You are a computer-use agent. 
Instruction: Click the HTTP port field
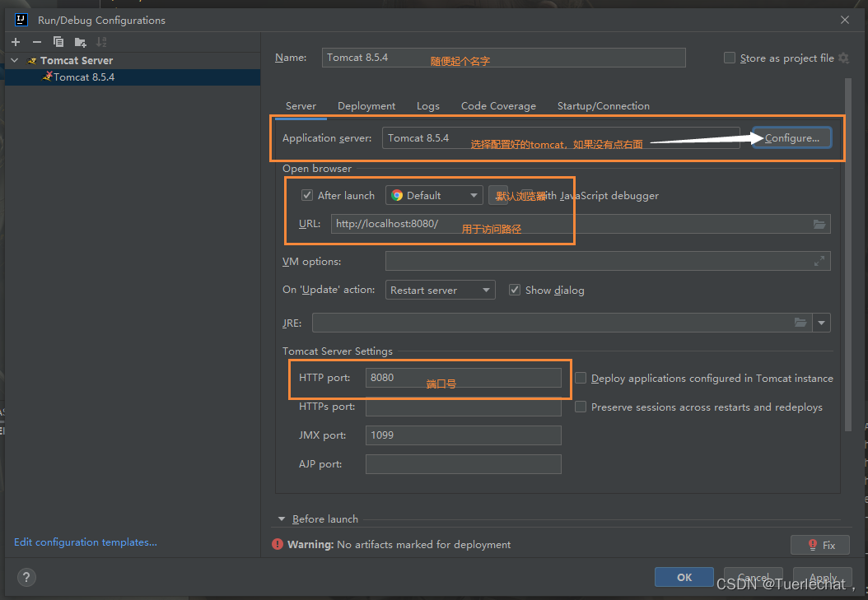464,378
